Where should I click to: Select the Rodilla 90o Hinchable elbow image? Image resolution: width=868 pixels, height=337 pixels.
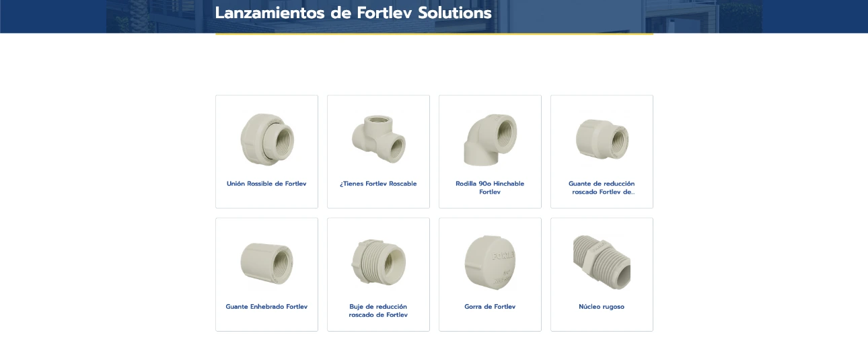(x=490, y=139)
